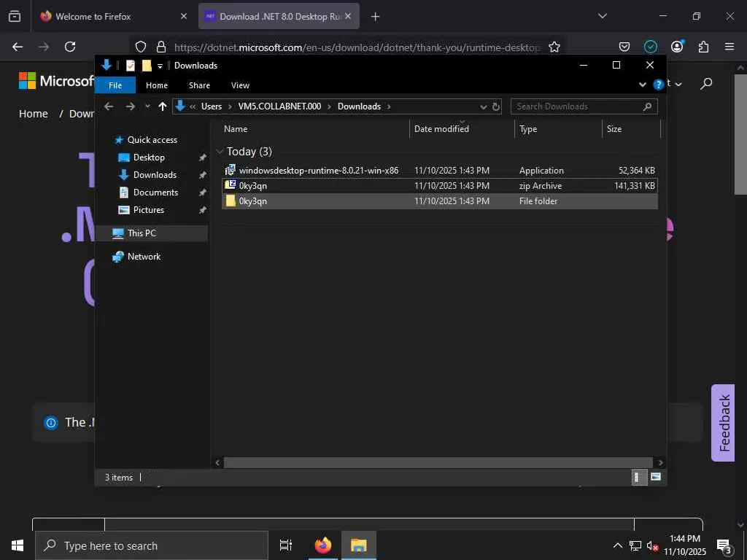
Task: Open Downloads in Quick access
Action: pyautogui.click(x=155, y=175)
